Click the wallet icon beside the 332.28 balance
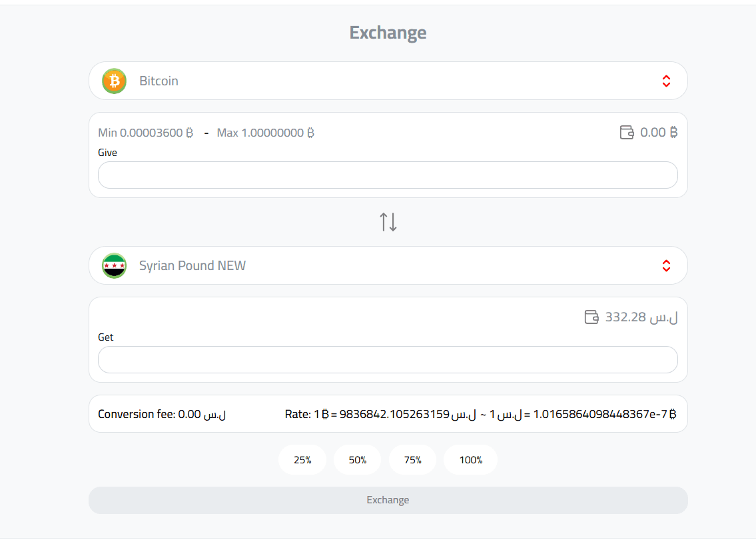Image resolution: width=756 pixels, height=540 pixels. [x=592, y=317]
